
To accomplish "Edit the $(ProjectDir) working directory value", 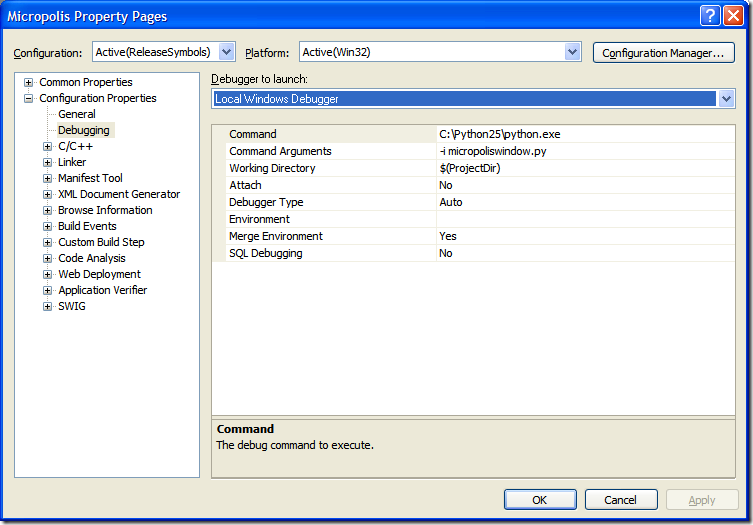I will [x=585, y=168].
